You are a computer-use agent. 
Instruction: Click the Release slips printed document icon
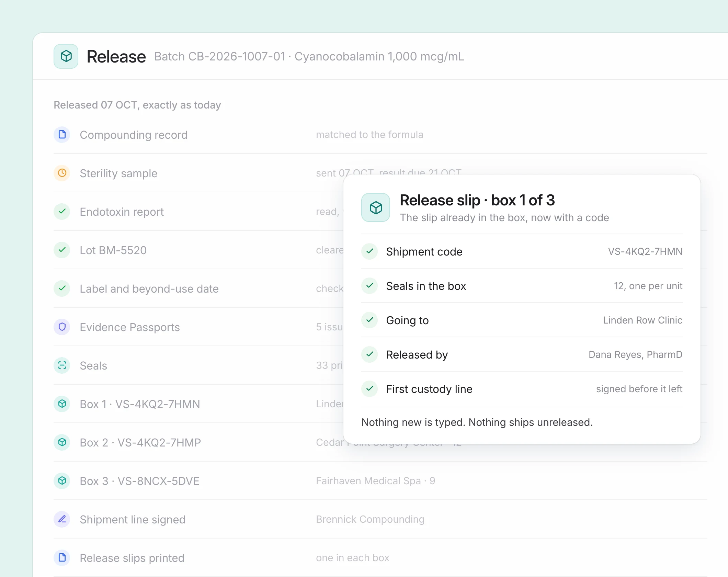(62, 558)
